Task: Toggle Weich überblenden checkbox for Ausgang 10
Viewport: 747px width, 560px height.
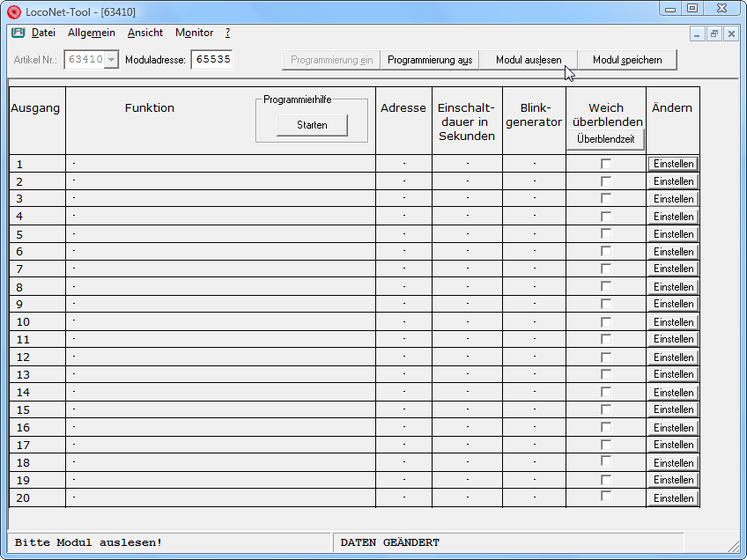Action: pos(606,322)
